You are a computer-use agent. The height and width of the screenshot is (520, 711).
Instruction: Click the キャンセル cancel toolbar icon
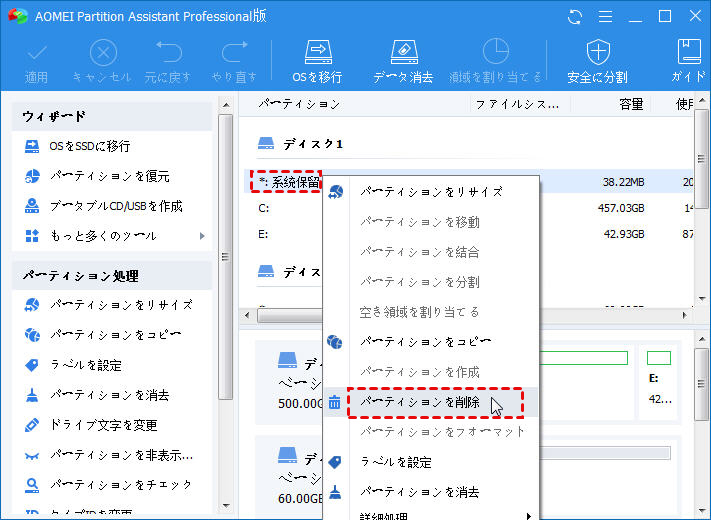coord(103,53)
